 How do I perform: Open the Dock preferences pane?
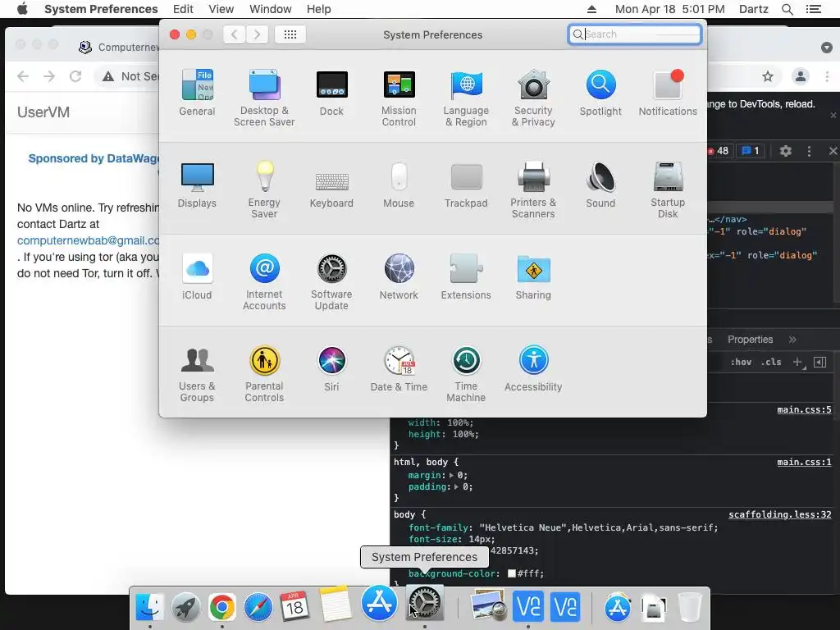[x=331, y=93]
